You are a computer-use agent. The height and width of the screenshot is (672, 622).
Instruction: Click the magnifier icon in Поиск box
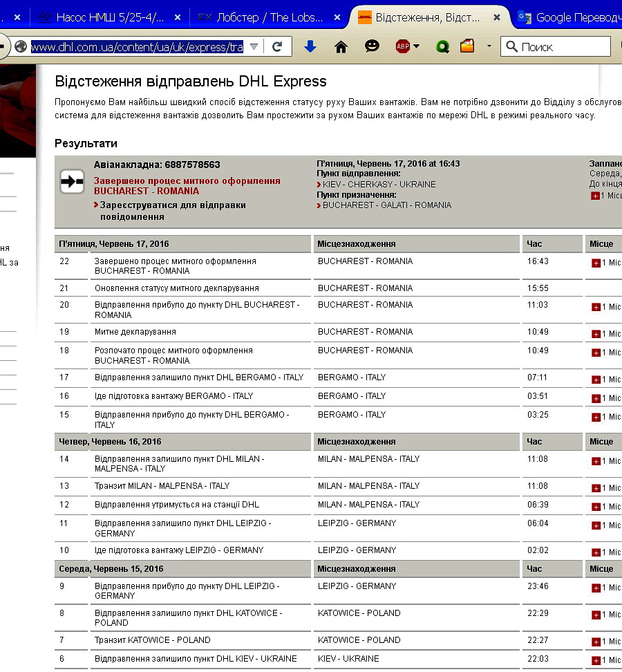(511, 46)
